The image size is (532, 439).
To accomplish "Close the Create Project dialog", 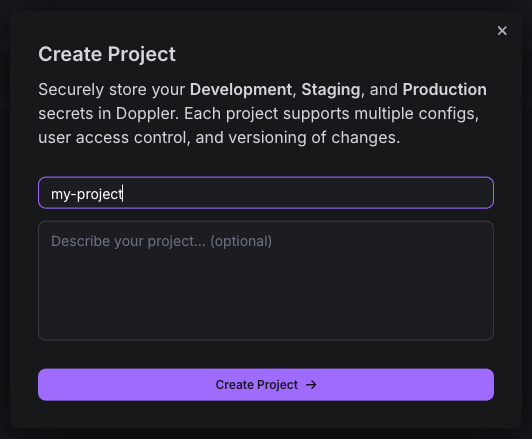I will [502, 31].
